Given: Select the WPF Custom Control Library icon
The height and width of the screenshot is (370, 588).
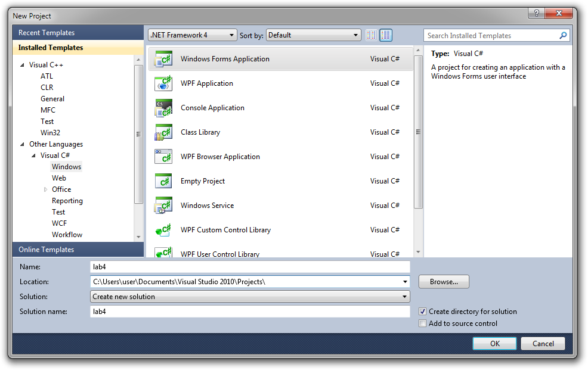Looking at the screenshot, I should pyautogui.click(x=163, y=229).
